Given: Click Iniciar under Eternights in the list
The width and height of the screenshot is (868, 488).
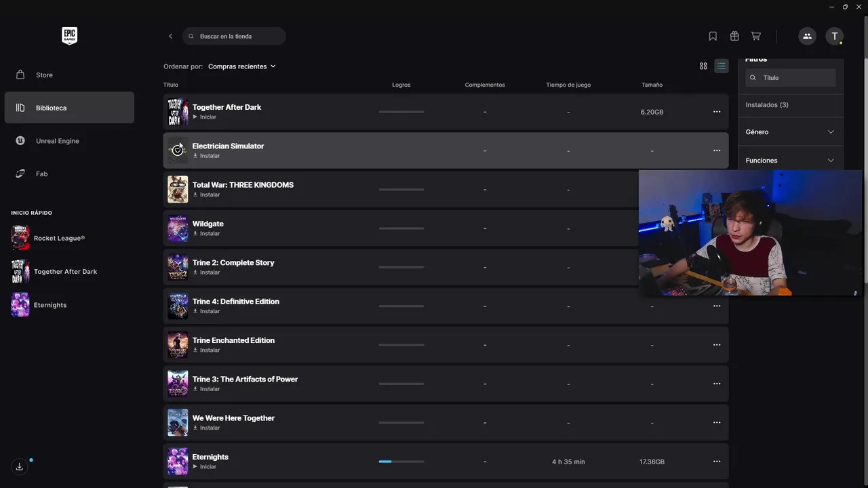Looking at the screenshot, I should [205, 467].
